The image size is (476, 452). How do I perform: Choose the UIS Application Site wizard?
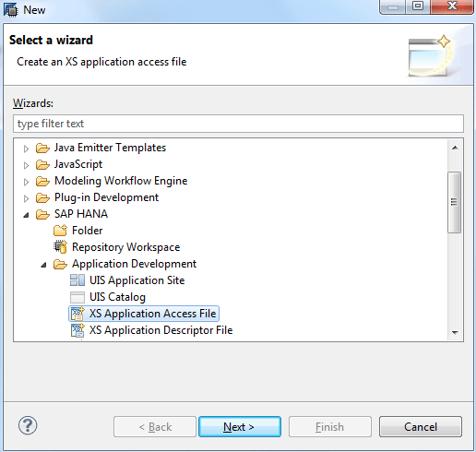coord(137,280)
